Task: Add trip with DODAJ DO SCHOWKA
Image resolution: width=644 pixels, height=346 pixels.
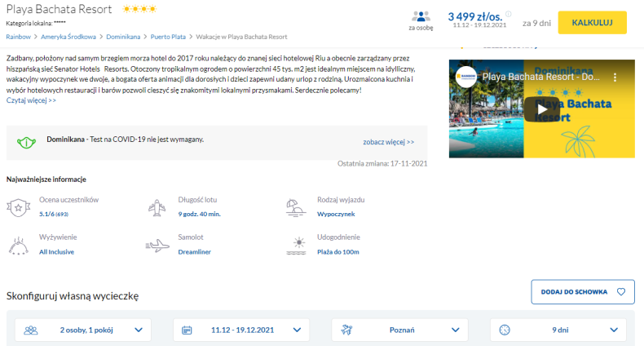Action: tap(583, 292)
